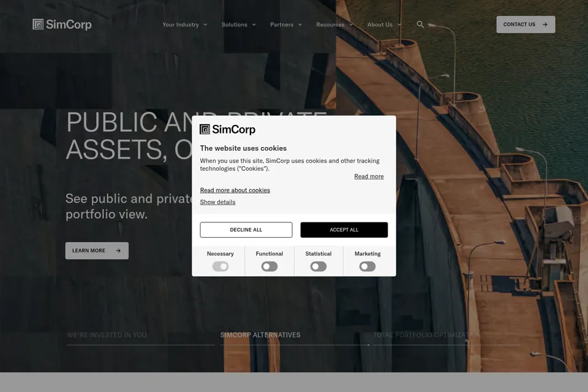
Task: Expand the Resources menu chevron
Action: pyautogui.click(x=351, y=24)
